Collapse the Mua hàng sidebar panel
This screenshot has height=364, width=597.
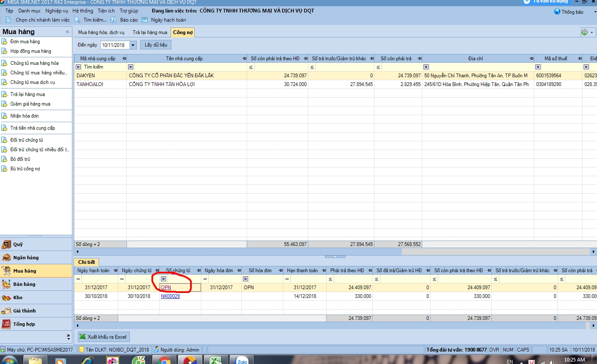pos(67,32)
